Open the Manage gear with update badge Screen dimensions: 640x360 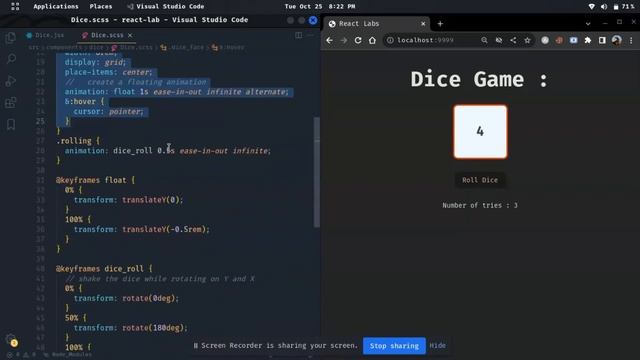tap(11, 340)
